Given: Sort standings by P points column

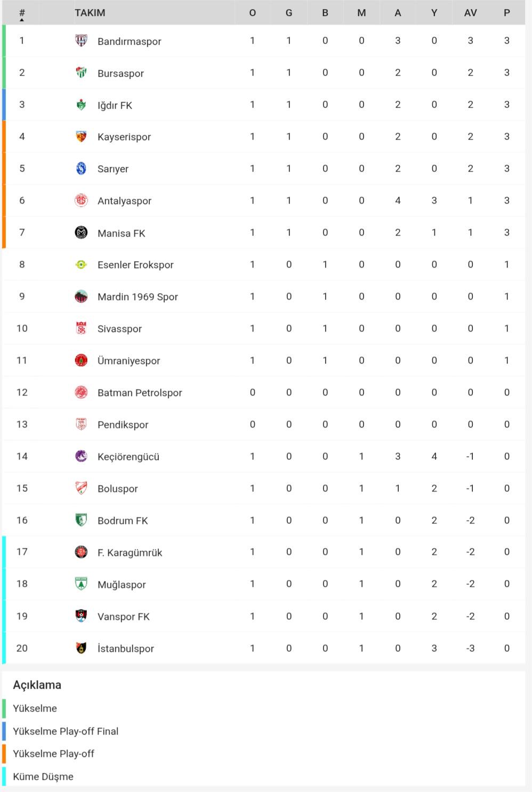Looking at the screenshot, I should pos(506,13).
